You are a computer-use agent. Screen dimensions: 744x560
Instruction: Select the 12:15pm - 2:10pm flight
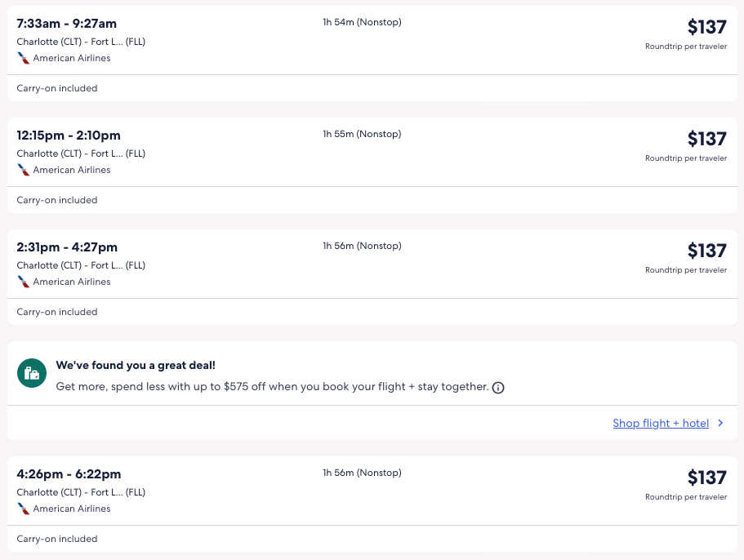(x=69, y=136)
